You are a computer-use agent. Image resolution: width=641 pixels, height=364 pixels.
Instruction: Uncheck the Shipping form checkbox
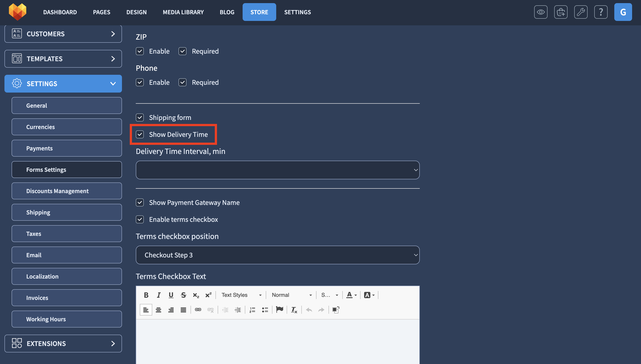(140, 117)
